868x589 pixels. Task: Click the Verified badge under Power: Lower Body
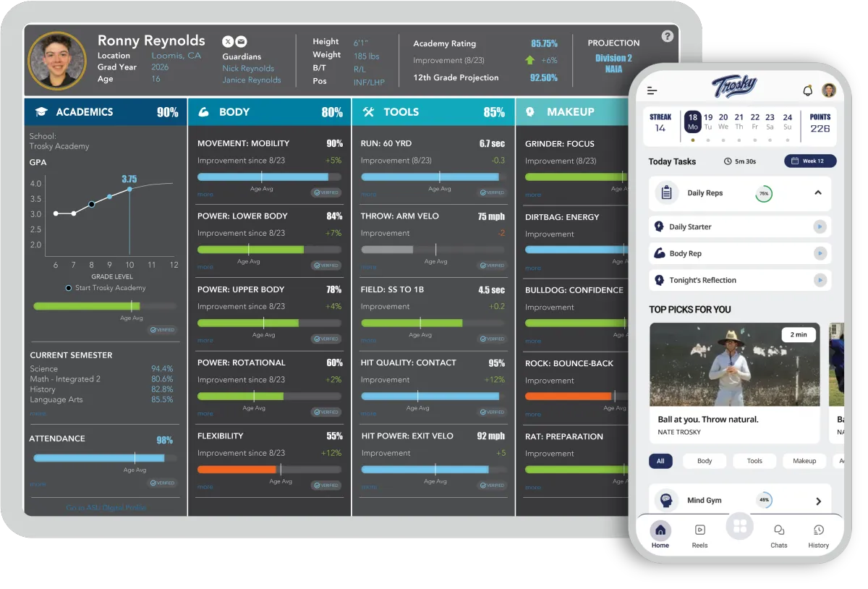point(326,266)
